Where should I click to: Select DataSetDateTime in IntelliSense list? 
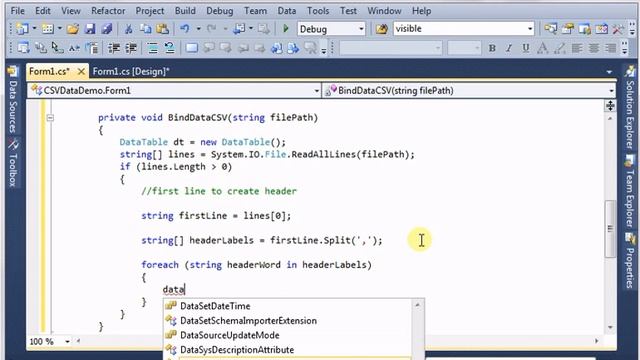point(215,306)
